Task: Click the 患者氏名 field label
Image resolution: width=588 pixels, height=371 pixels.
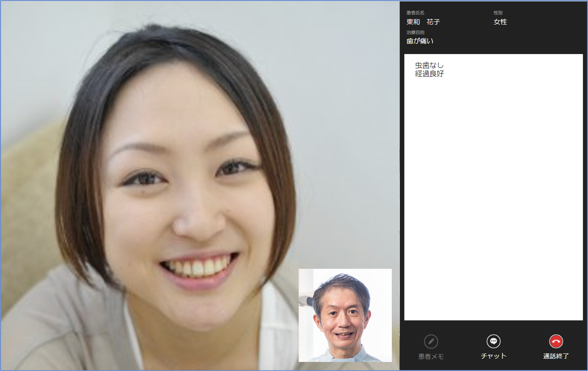Action: click(x=415, y=13)
